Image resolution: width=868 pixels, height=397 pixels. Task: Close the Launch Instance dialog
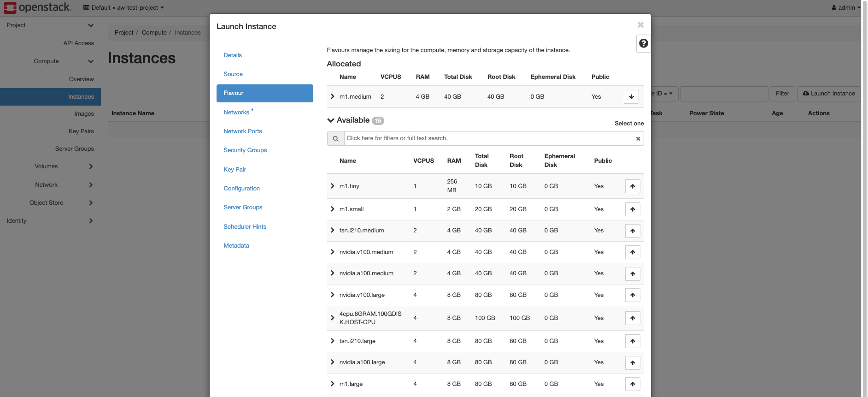point(640,25)
